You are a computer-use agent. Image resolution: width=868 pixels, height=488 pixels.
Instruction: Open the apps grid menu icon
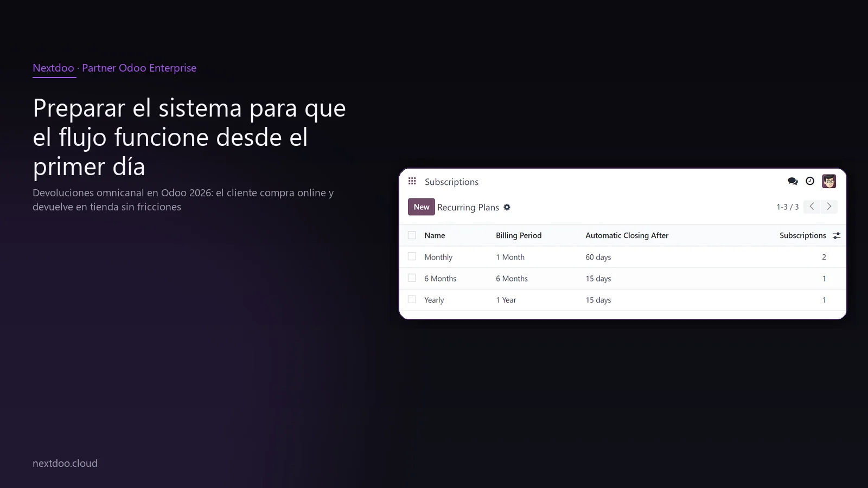coord(412,181)
